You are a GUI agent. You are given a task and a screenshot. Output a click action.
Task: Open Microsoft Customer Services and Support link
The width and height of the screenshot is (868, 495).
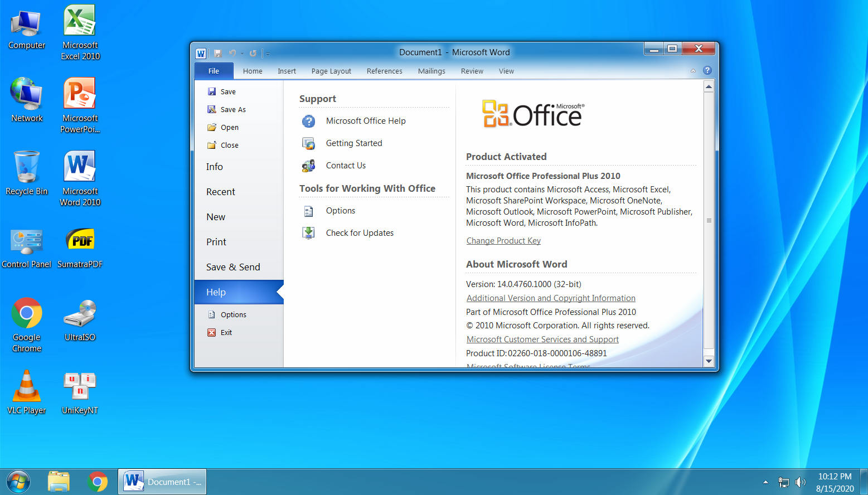pyautogui.click(x=542, y=339)
